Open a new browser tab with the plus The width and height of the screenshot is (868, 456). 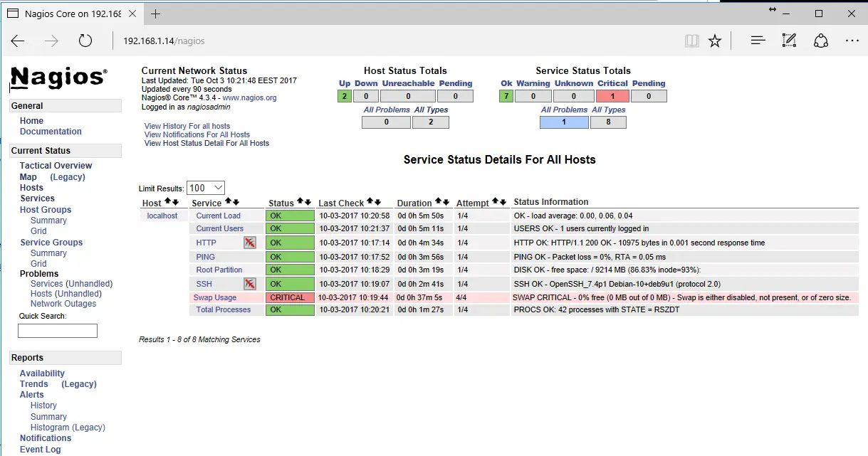(x=155, y=14)
